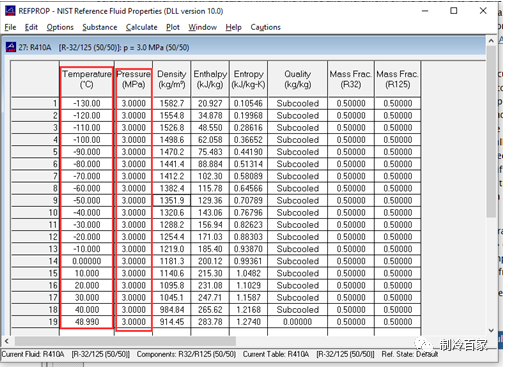508x371 pixels.
Task: Select row header number 19
Action: coord(35,322)
